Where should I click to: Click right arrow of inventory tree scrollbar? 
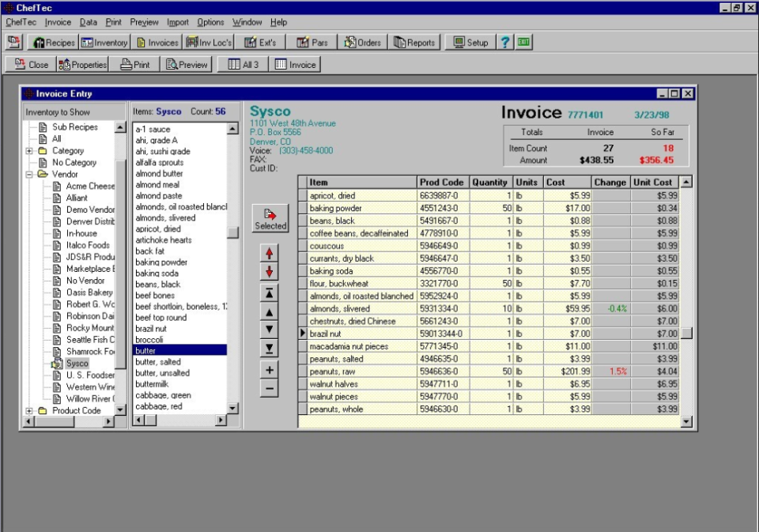tap(109, 421)
